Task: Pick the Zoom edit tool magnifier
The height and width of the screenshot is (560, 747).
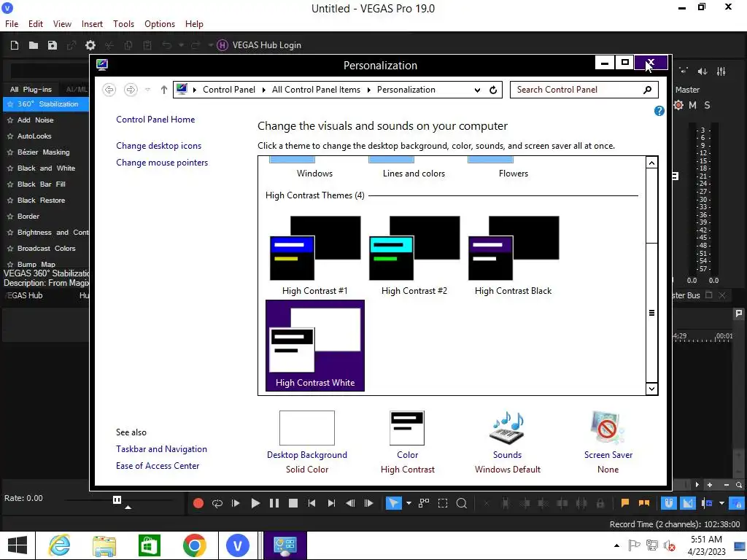Action: pos(462,503)
